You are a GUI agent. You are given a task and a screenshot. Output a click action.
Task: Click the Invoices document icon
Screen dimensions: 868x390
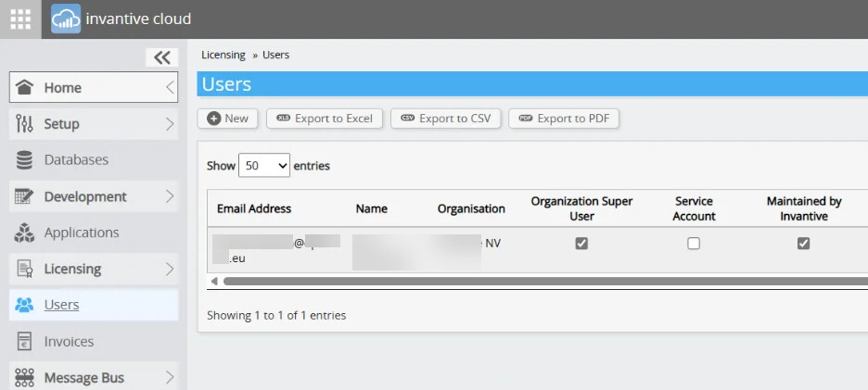tap(24, 341)
